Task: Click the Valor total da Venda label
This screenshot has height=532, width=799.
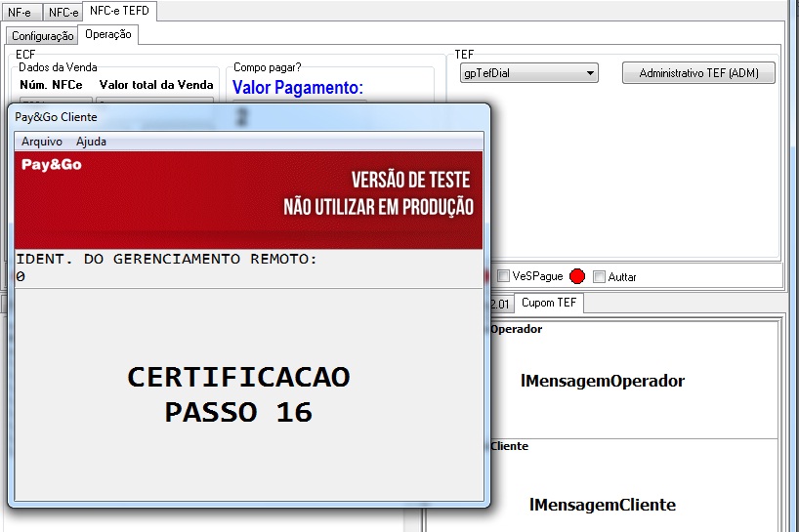Action: (156, 85)
